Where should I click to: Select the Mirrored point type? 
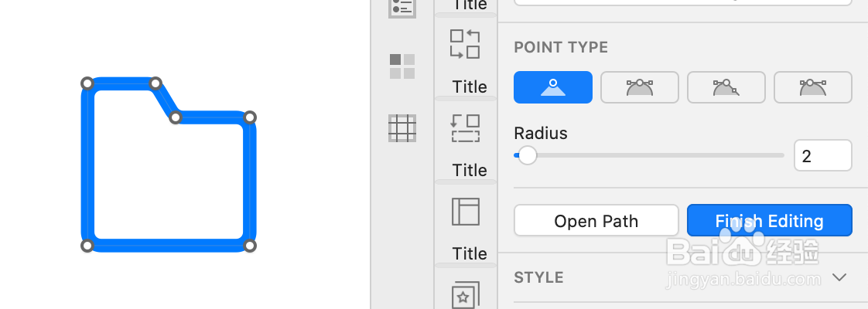tap(640, 87)
